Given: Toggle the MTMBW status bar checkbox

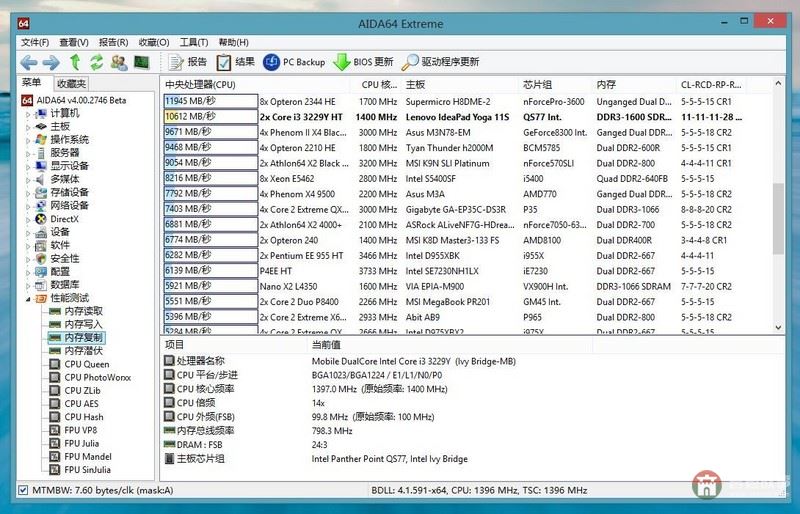Looking at the screenshot, I should pos(23,491).
